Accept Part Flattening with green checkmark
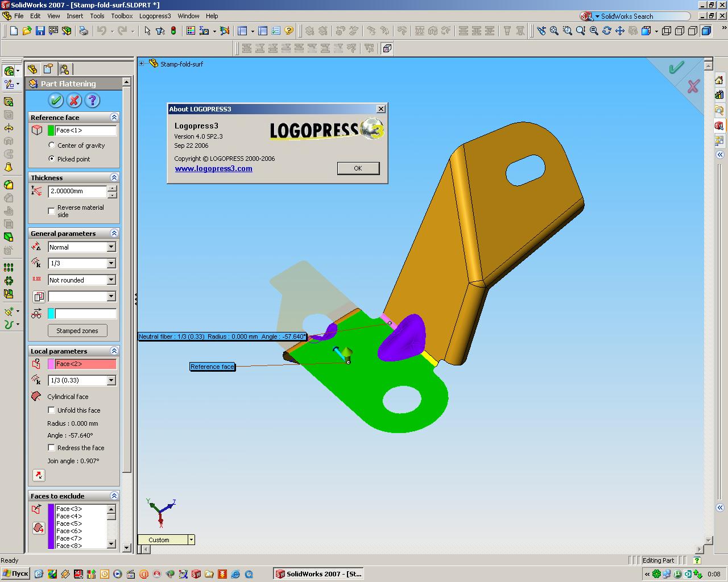The height and width of the screenshot is (582, 728). click(56, 101)
